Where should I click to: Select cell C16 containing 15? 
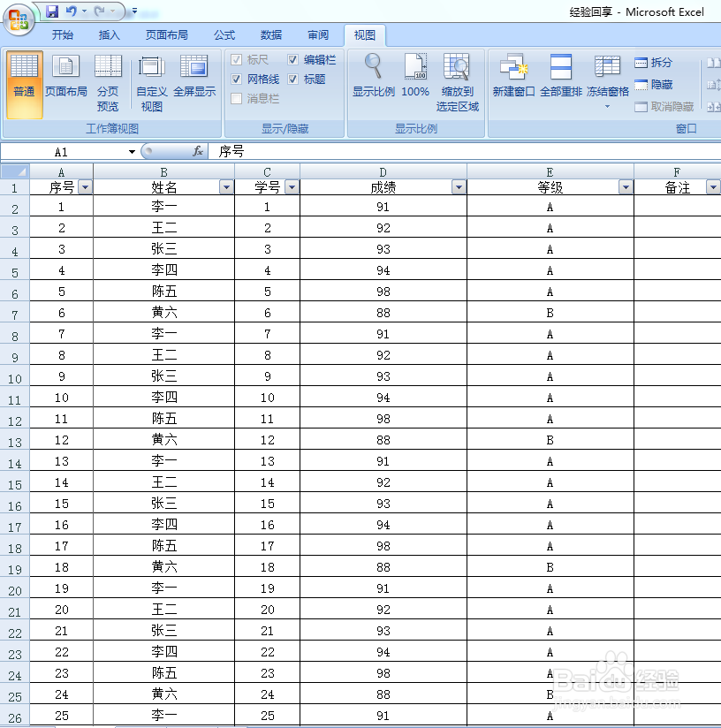click(268, 504)
